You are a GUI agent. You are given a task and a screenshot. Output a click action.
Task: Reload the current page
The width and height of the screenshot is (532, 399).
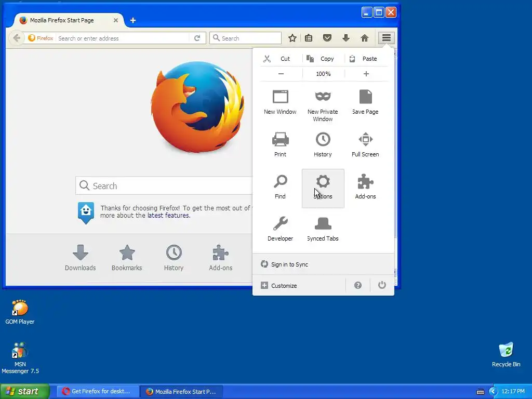(x=197, y=38)
